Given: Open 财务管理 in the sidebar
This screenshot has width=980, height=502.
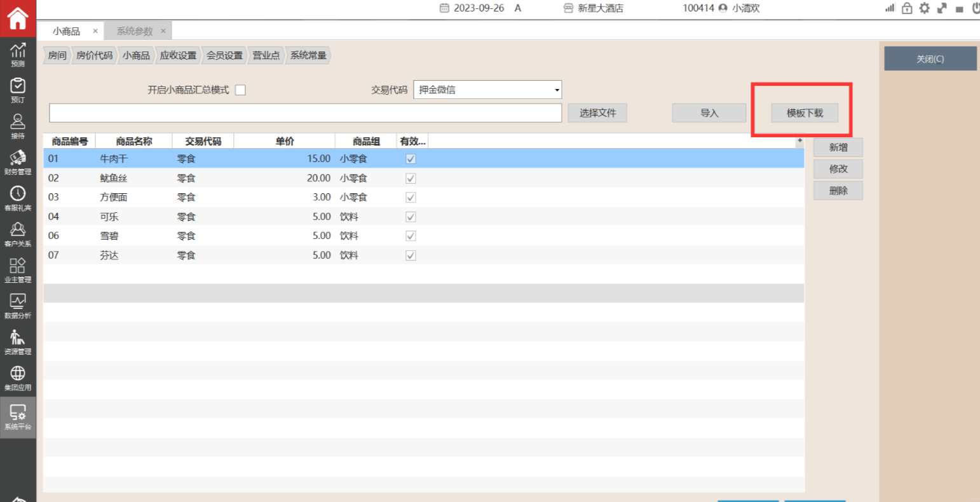Looking at the screenshot, I should click(18, 161).
